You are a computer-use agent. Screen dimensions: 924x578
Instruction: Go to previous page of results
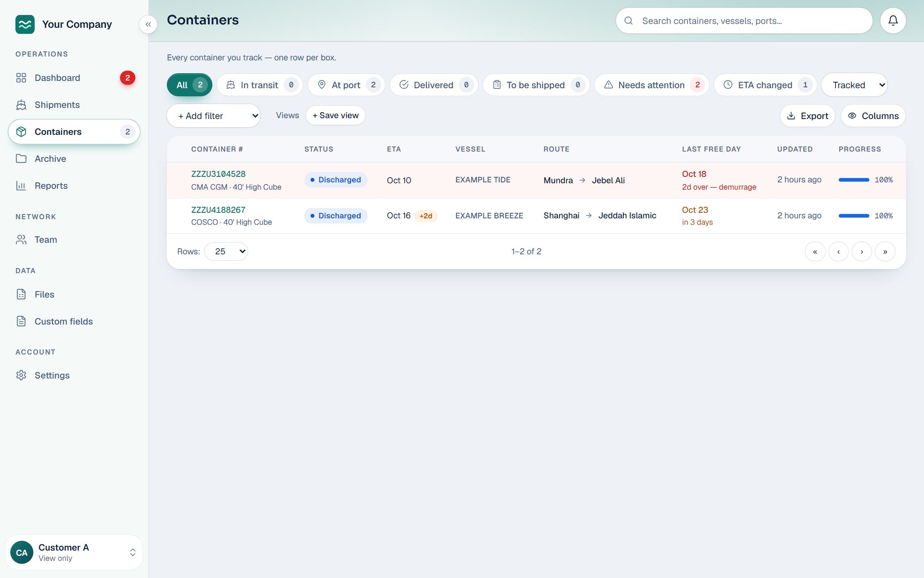pyautogui.click(x=838, y=251)
